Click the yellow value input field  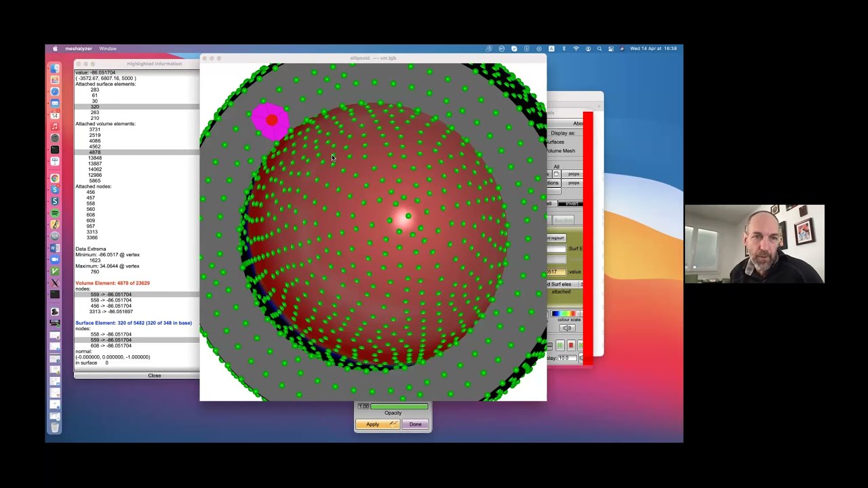click(x=556, y=272)
